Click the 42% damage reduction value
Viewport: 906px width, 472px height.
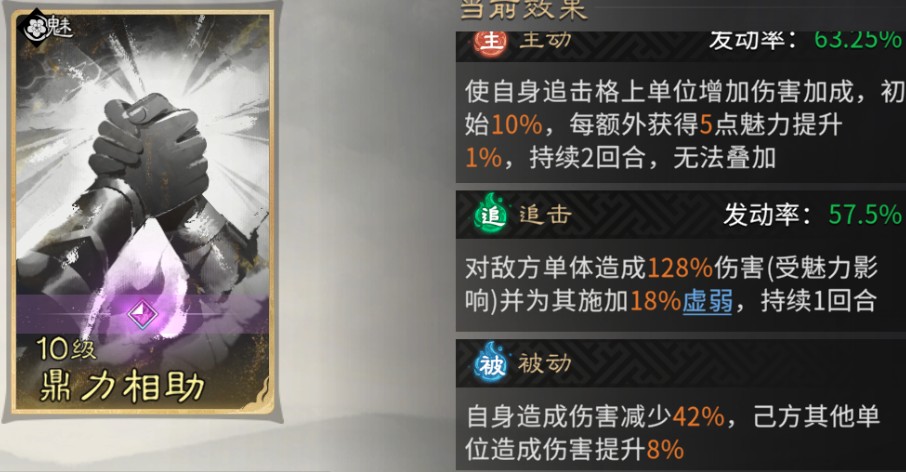coord(699,416)
